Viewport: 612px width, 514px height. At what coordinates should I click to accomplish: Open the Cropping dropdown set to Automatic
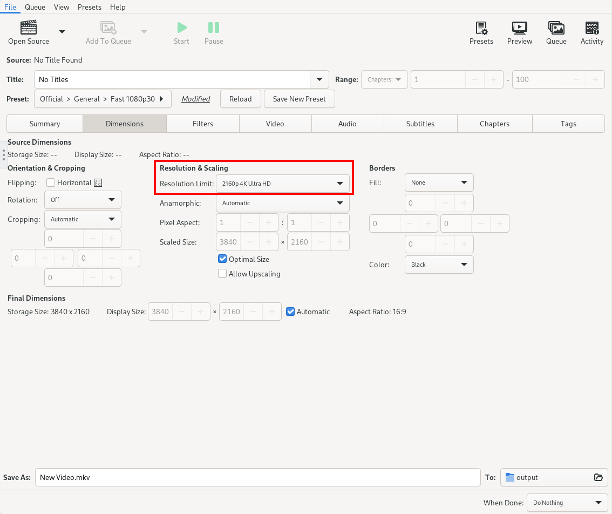click(x=83, y=219)
